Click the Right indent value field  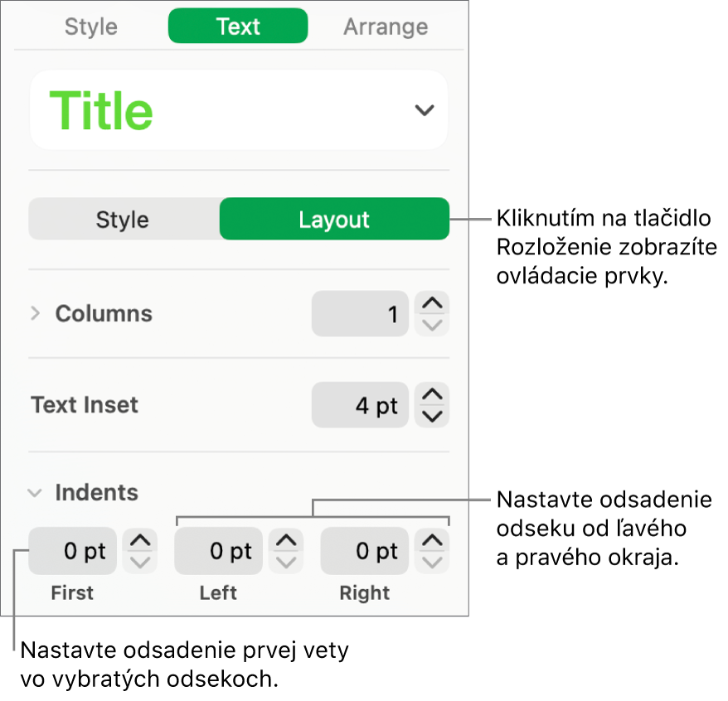364,551
